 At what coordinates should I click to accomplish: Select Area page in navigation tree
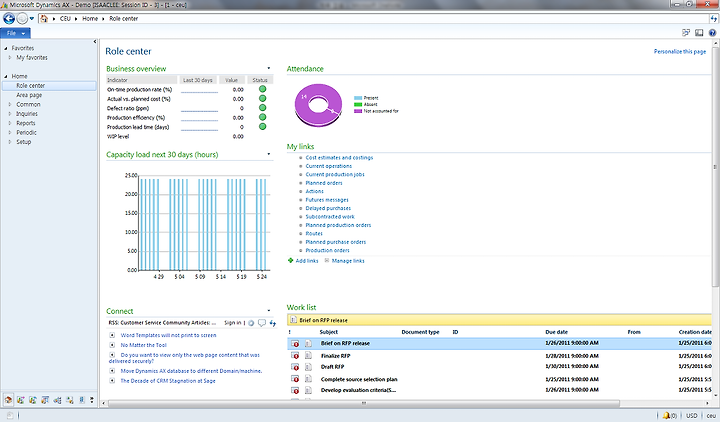tap(29, 95)
